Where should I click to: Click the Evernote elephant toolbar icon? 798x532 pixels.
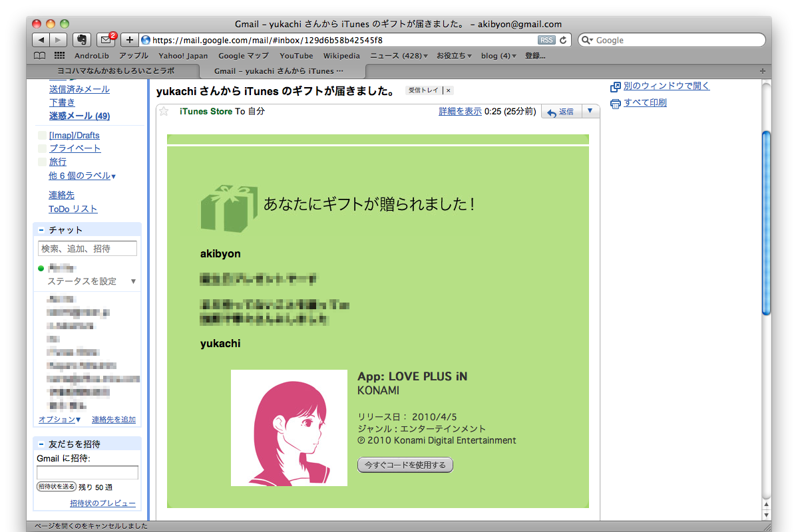(81, 40)
